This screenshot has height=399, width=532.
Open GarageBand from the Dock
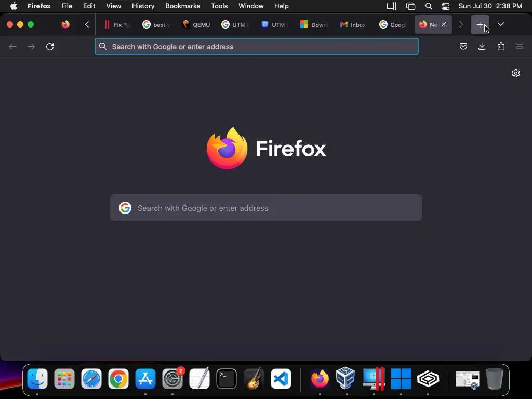(254, 379)
